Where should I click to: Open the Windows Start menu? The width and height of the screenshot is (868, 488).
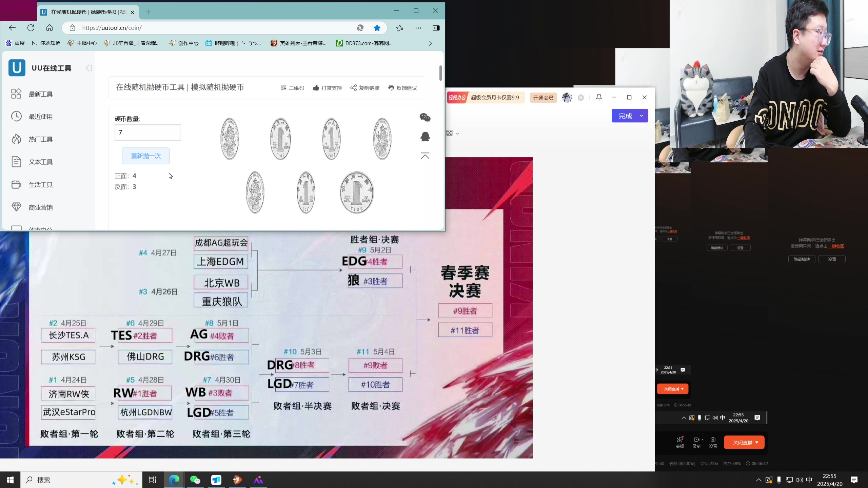coord(10,480)
